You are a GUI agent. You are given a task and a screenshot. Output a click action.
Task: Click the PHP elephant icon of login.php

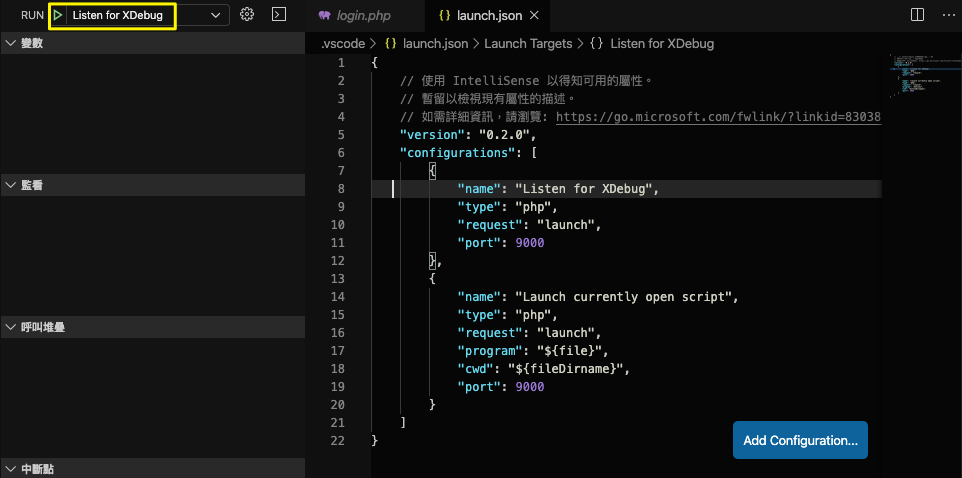click(325, 15)
